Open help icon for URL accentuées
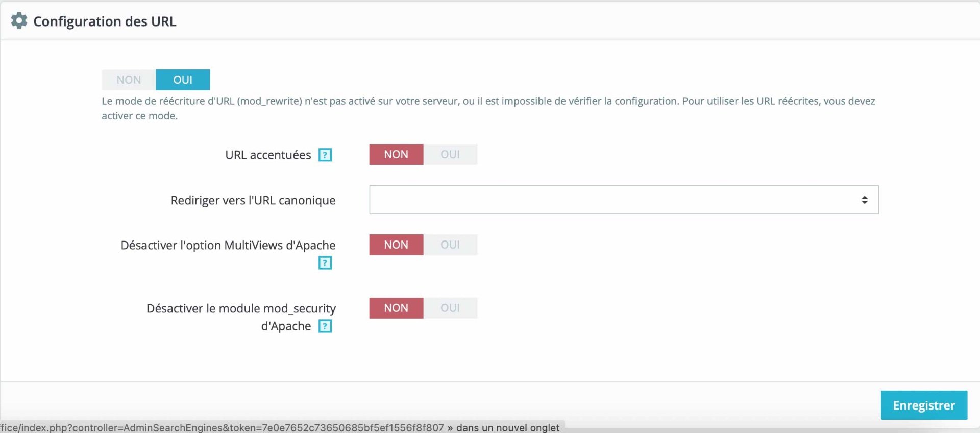This screenshot has height=433, width=980. pyautogui.click(x=325, y=155)
